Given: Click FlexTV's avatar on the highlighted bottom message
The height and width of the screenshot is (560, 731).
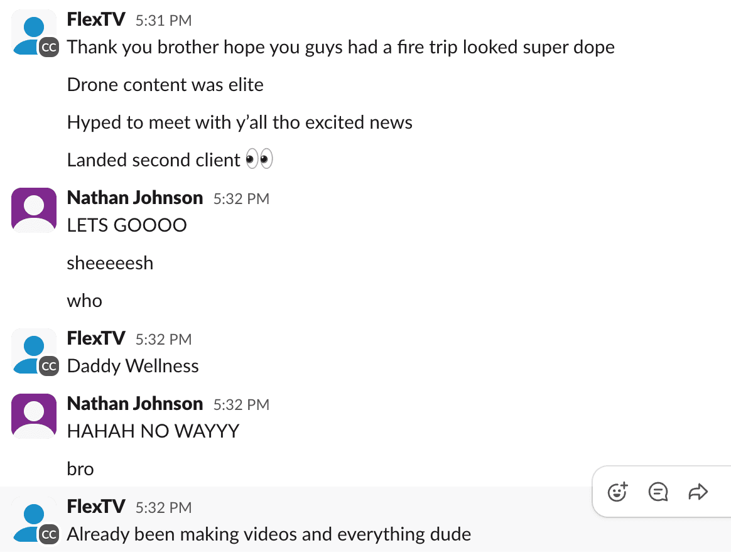Looking at the screenshot, I should (x=35, y=520).
